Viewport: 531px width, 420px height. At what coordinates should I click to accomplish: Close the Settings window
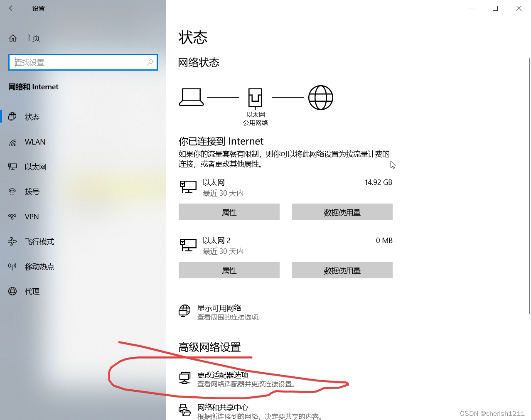(x=519, y=8)
